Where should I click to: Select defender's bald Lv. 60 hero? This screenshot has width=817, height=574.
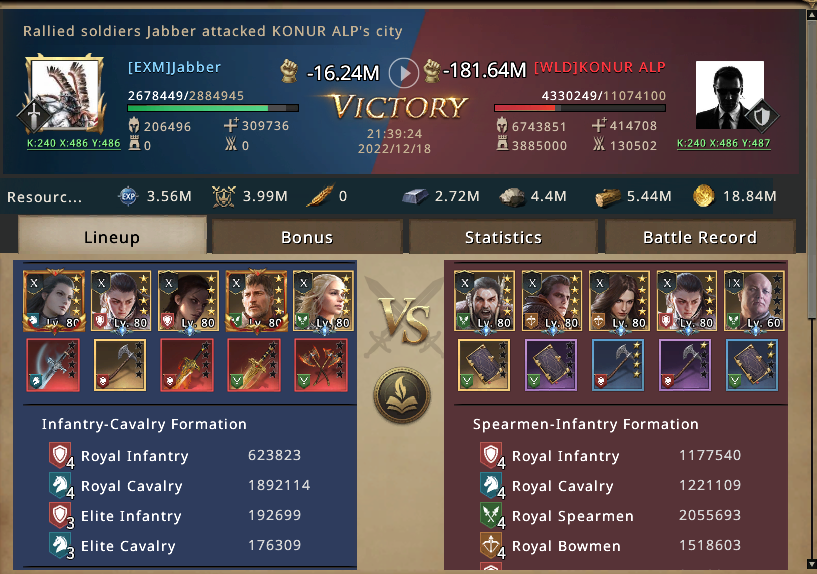coord(754,301)
